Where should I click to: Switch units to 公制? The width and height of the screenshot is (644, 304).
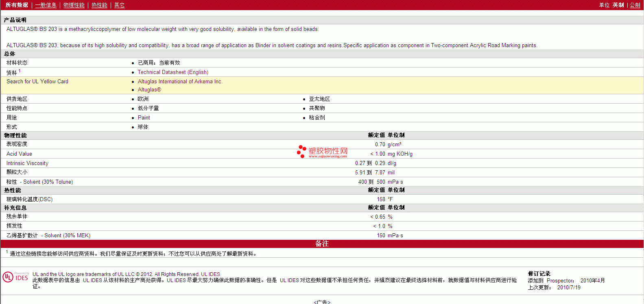[x=635, y=5]
